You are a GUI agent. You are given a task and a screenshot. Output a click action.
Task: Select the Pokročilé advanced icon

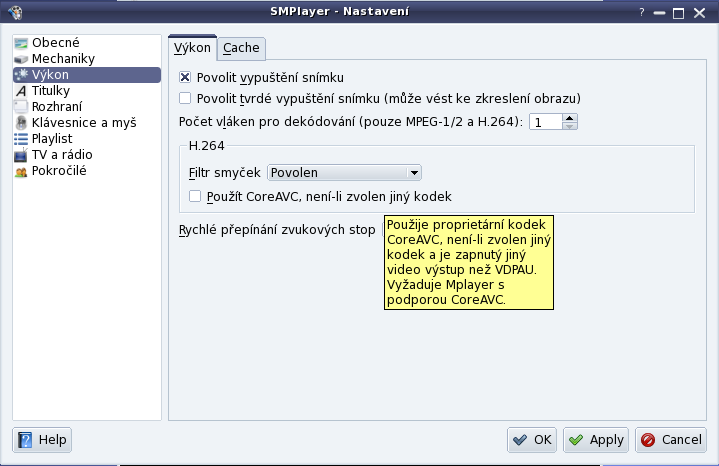(x=21, y=172)
